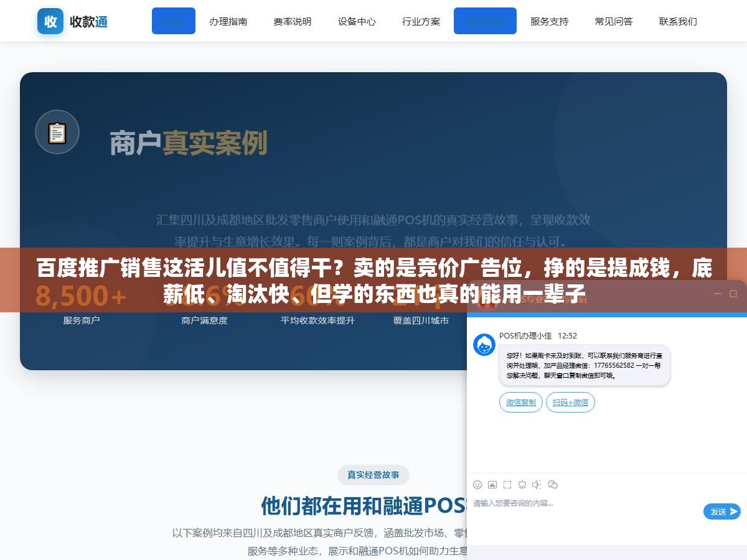Open 常见问答 navigation item
The height and width of the screenshot is (560, 747).
click(613, 21)
